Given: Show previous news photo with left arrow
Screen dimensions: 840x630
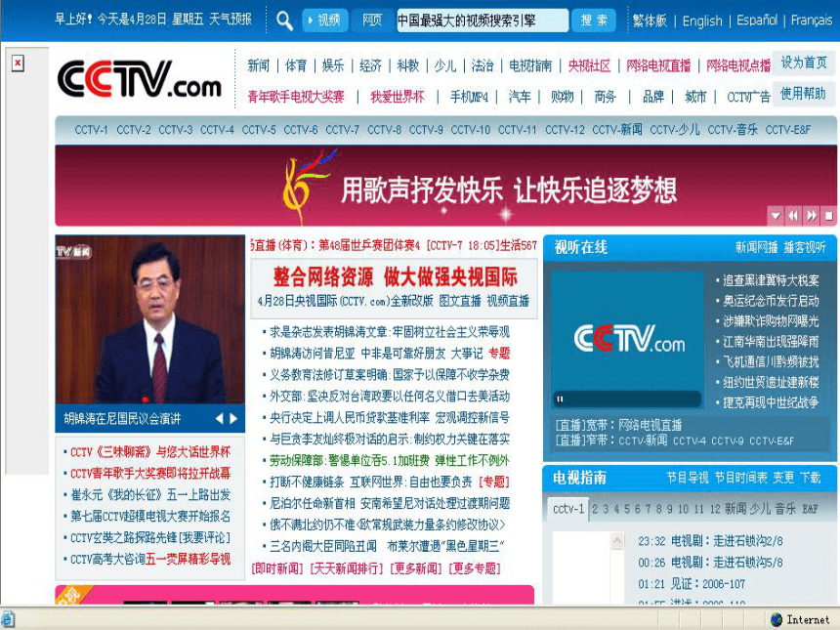Looking at the screenshot, I should coord(219,418).
